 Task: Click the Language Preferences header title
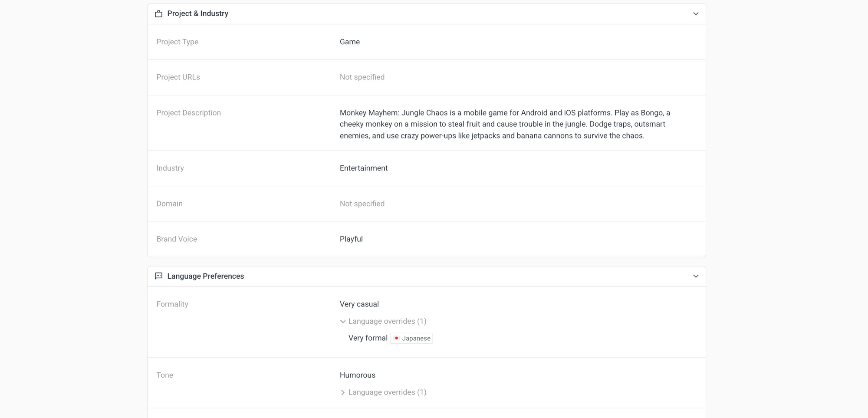(205, 276)
